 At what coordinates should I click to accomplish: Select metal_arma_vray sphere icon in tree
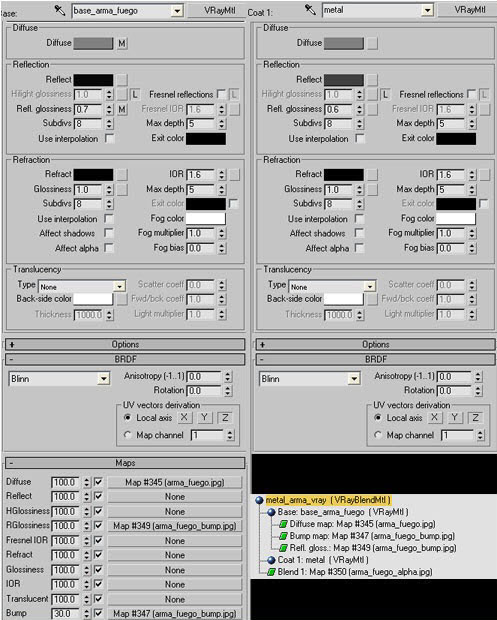(x=259, y=501)
